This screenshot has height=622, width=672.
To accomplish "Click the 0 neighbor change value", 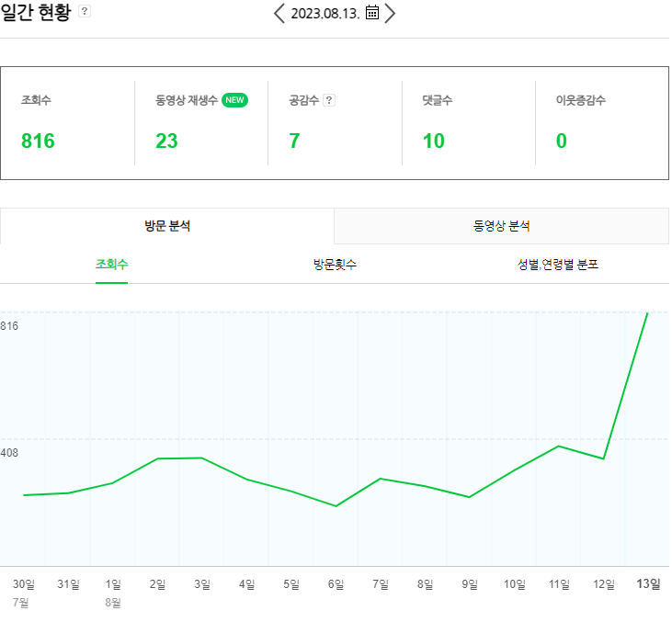I will pyautogui.click(x=562, y=141).
